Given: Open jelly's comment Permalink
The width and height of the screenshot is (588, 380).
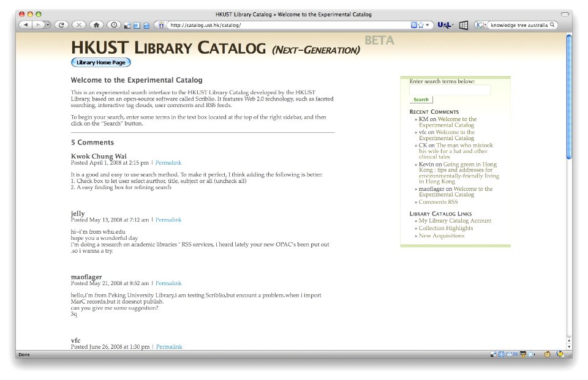Looking at the screenshot, I should pyautogui.click(x=168, y=220).
